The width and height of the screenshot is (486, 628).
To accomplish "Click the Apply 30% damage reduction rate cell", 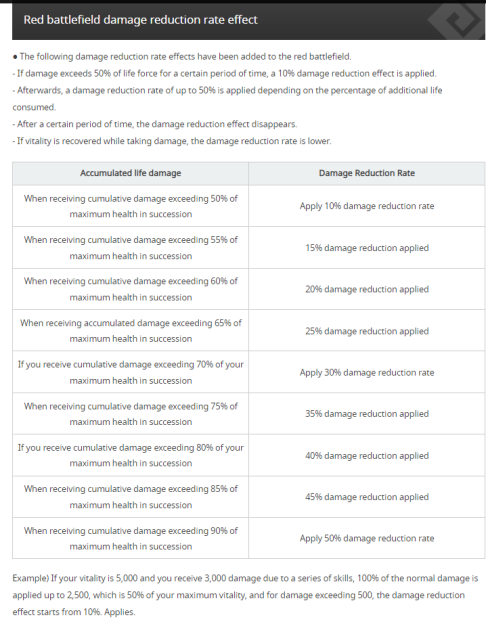I will tap(367, 372).
